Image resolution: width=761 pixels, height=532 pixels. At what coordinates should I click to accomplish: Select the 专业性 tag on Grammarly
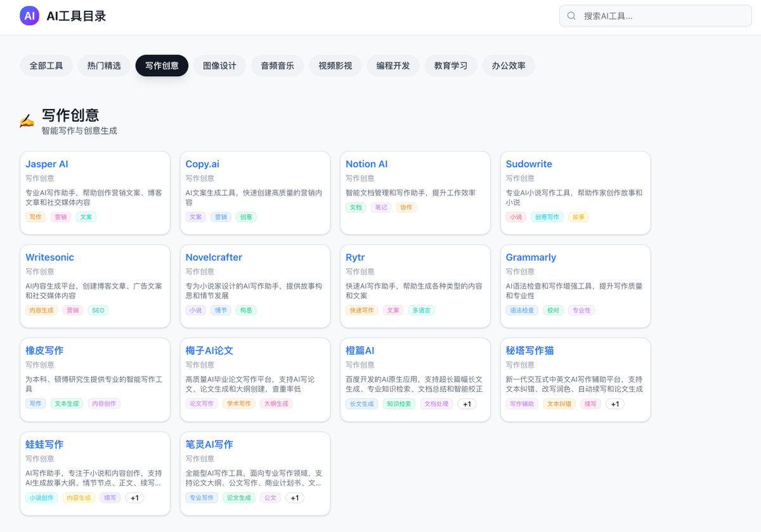582,311
